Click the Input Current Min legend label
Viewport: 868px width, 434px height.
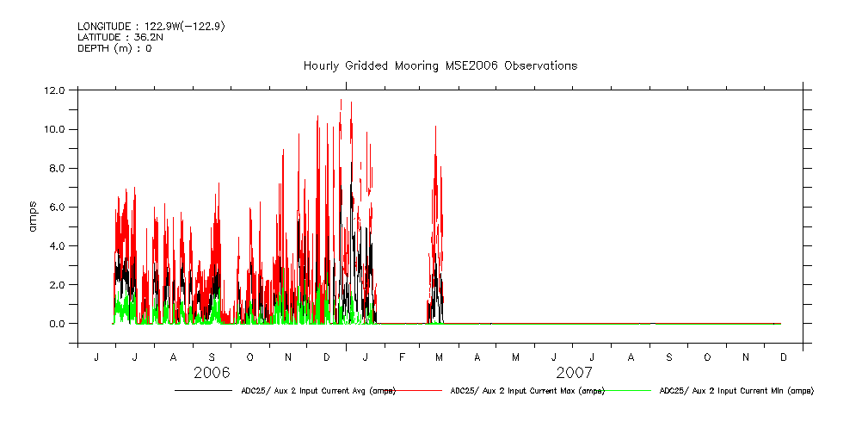736,391
